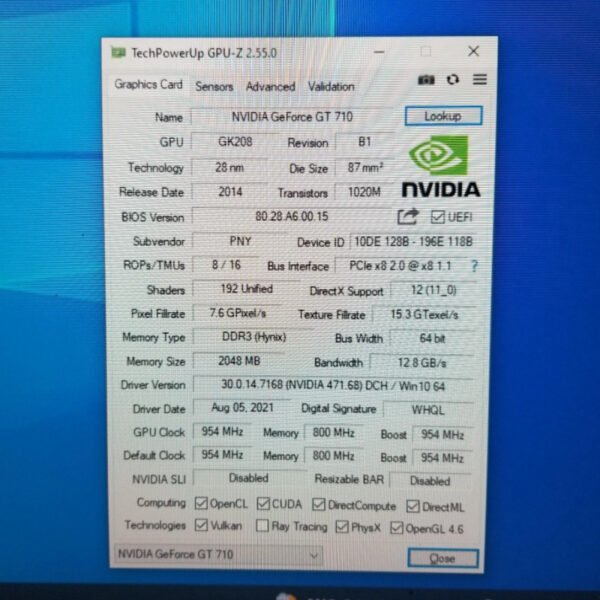Click the NVIDIA SLI value Disabled

(249, 478)
